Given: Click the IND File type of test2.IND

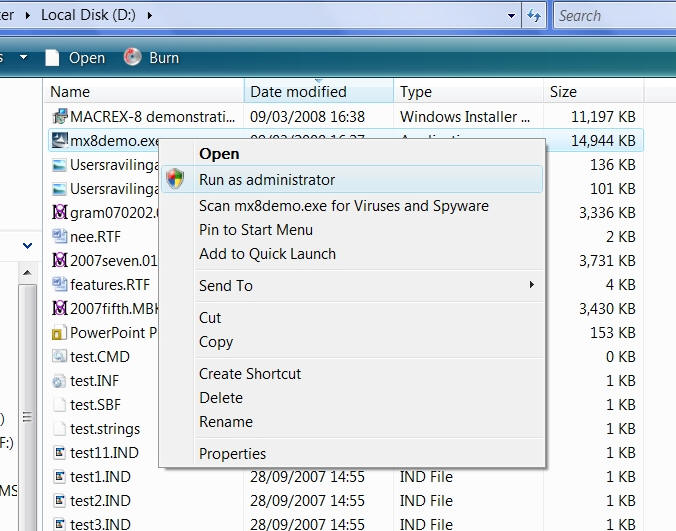Looking at the screenshot, I should pyautogui.click(x=426, y=501).
